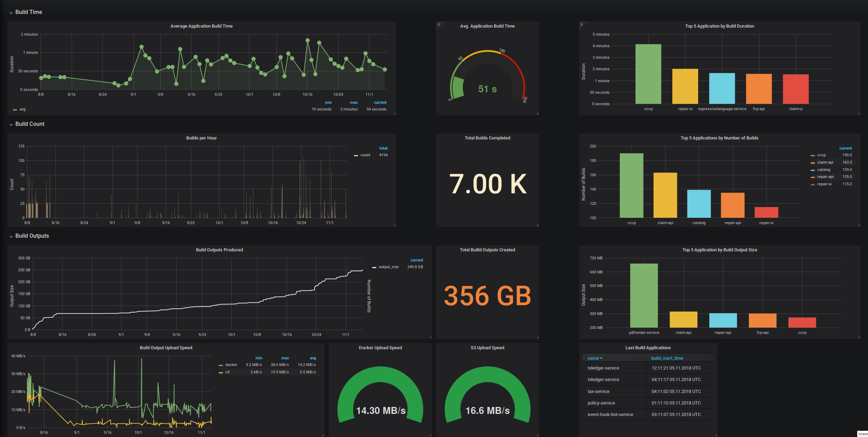868x437 pixels.
Task: Click output_size legend color swatch
Action: click(374, 267)
